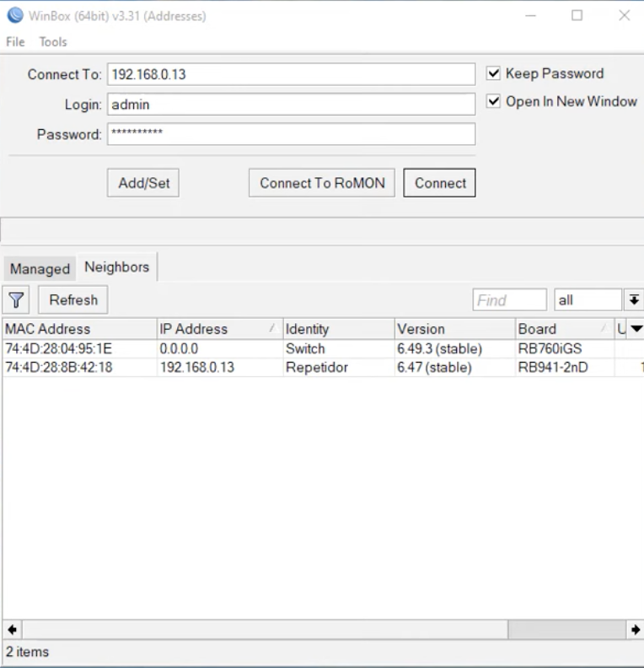This screenshot has width=644, height=668.
Task: Click the Find search box
Action: tap(509, 300)
